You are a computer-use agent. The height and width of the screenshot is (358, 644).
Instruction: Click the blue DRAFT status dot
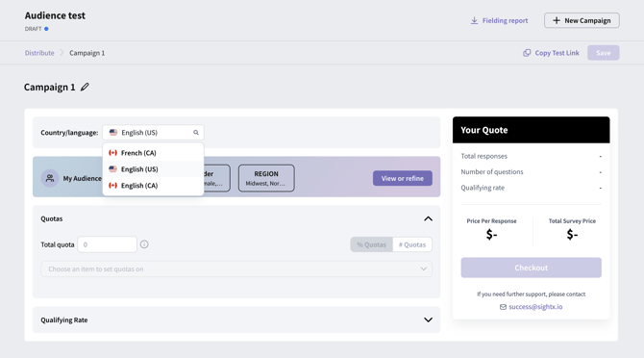[x=46, y=29]
